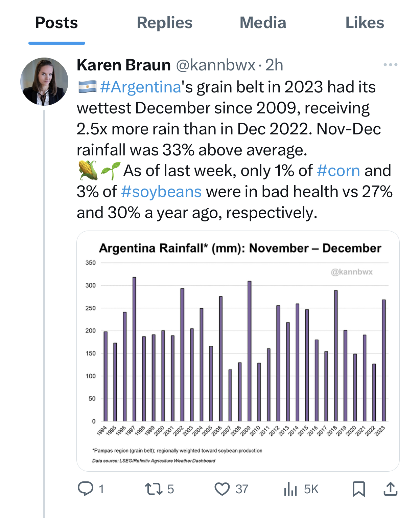Click the reply speech bubble icon
The image size is (420, 518).
pyautogui.click(x=86, y=489)
